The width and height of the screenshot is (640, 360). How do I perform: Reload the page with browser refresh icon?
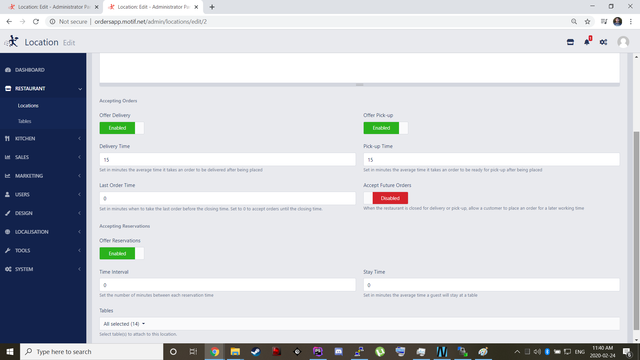pos(36,22)
